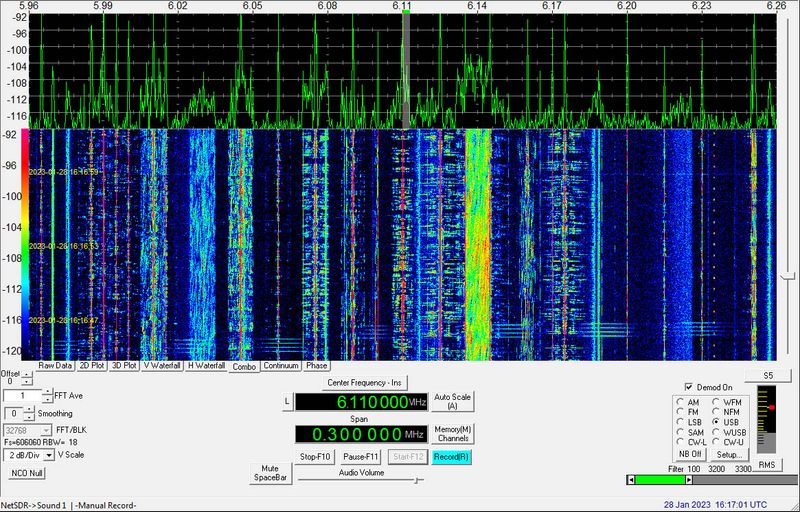Screen dimensions: 800x512
Task: Click the S5 signal meter button
Action: click(x=768, y=375)
